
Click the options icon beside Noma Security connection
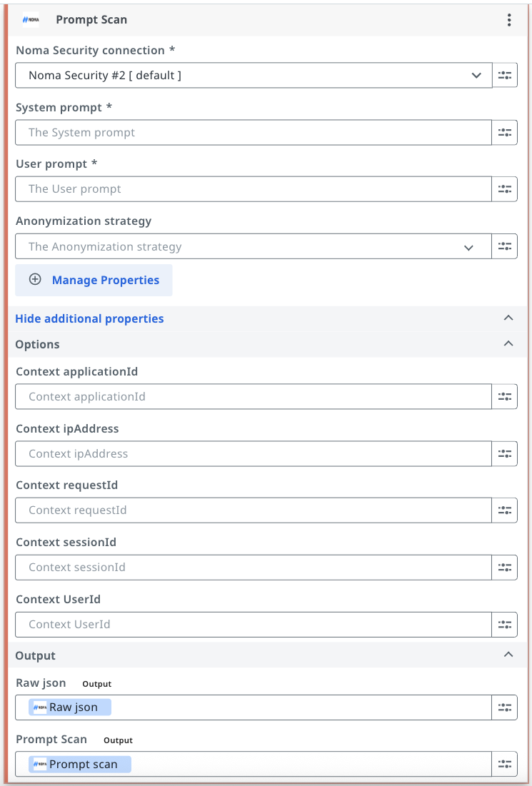[505, 75]
